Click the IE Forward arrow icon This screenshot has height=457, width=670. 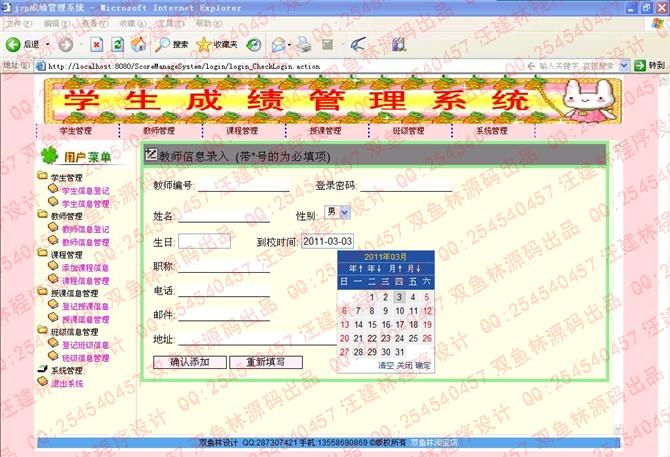tap(65, 44)
